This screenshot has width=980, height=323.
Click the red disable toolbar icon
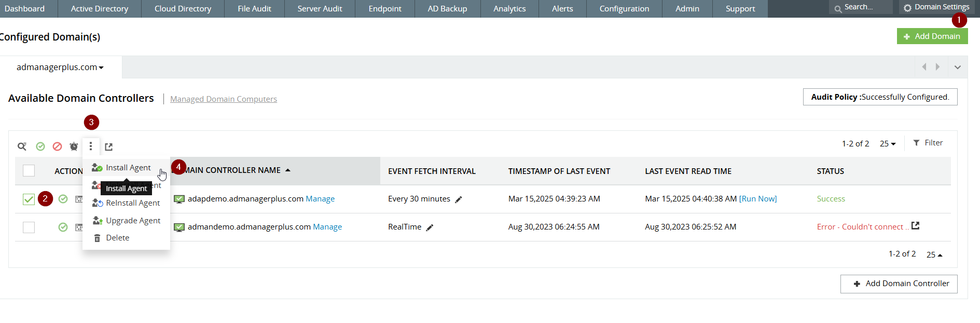click(57, 146)
